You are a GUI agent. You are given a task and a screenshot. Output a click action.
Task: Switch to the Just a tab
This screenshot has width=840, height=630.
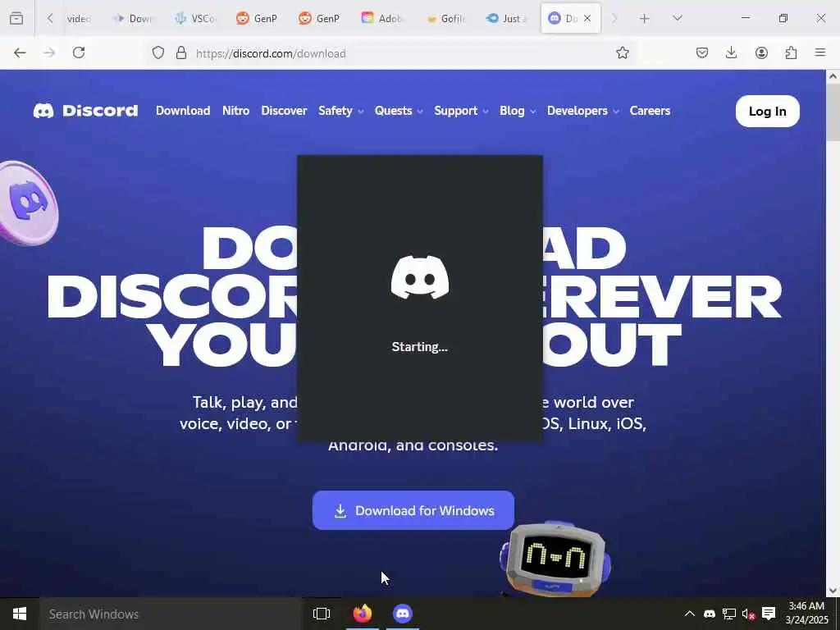(x=507, y=18)
